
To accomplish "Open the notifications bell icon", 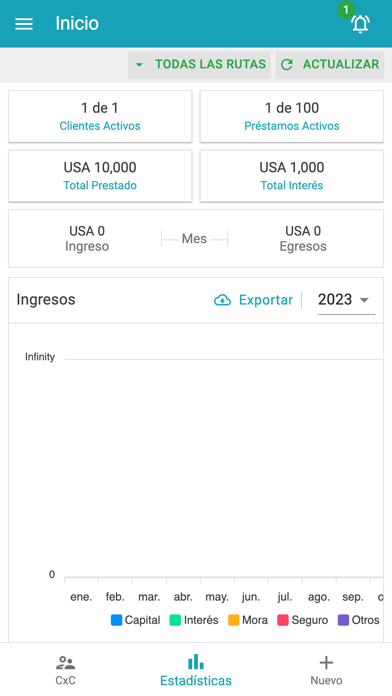I will [x=360, y=24].
